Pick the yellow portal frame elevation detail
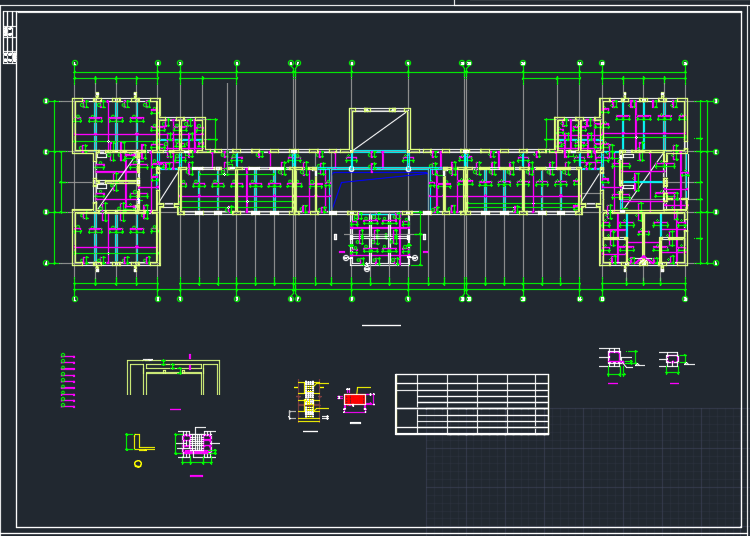Screen dimensions: 750x536 coord(173,377)
